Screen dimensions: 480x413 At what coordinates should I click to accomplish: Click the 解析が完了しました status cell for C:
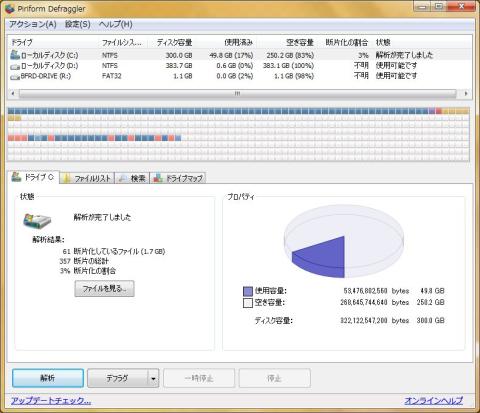404,55
